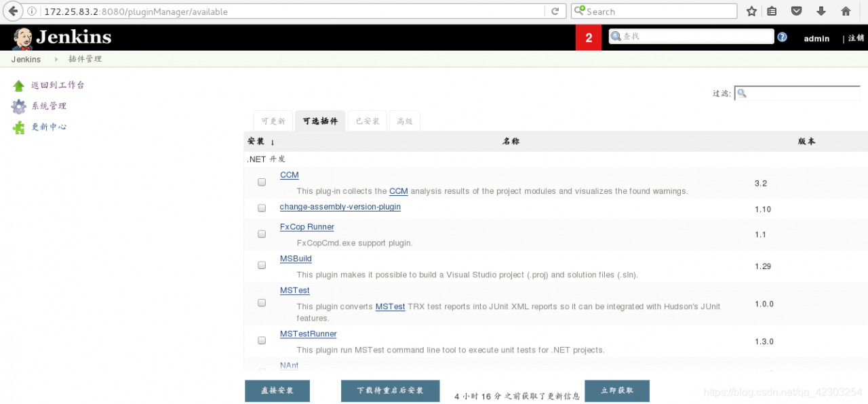
Task: Reload the page with the refresh icon
Action: click(x=555, y=12)
